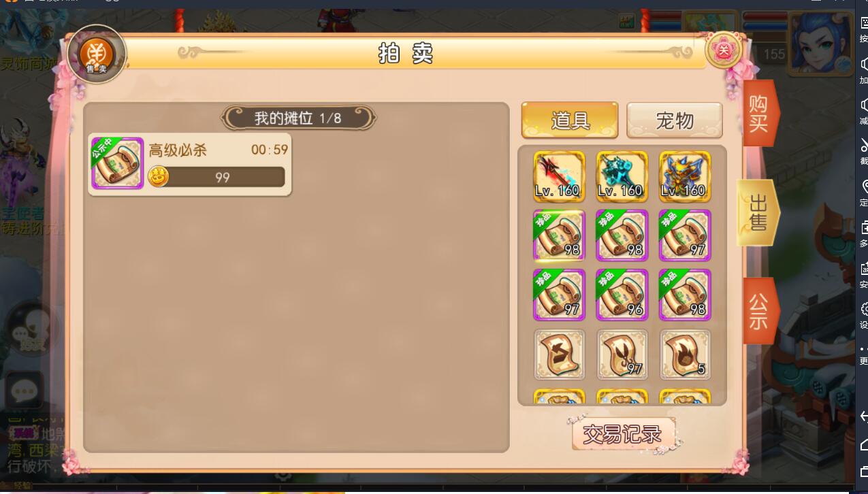868x494 pixels.
Task: Select the teal armor Lv.160 item
Action: point(622,176)
